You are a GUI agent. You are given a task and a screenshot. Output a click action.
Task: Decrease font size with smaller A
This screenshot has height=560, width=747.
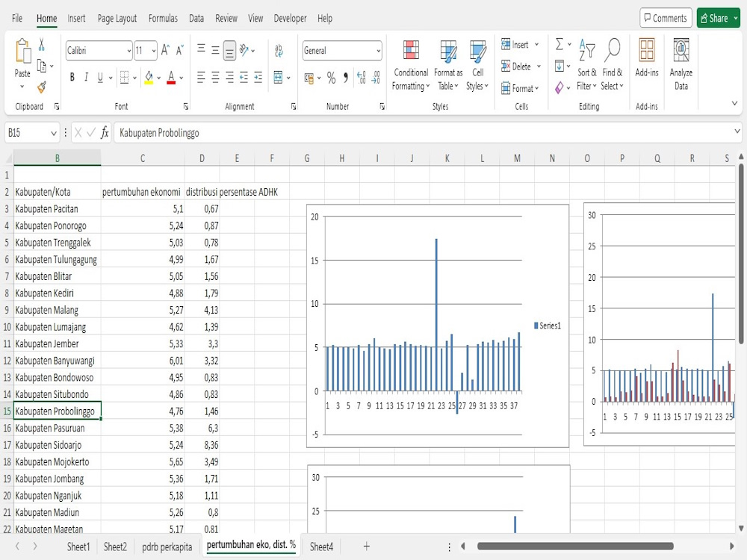(179, 50)
